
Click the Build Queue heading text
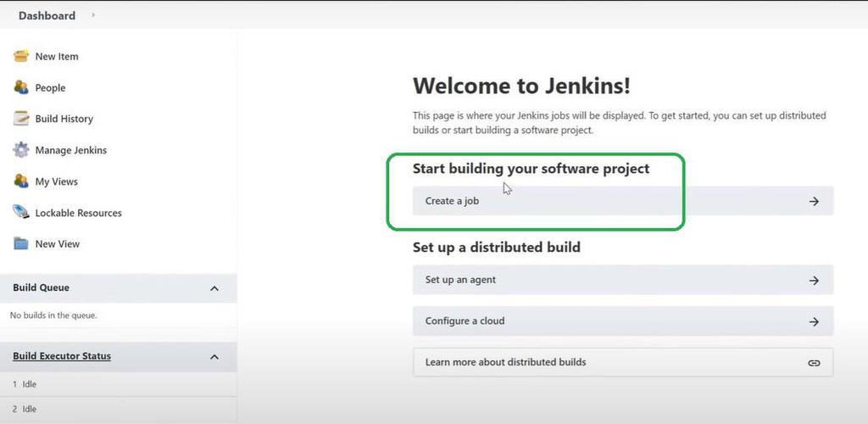pyautogui.click(x=41, y=287)
